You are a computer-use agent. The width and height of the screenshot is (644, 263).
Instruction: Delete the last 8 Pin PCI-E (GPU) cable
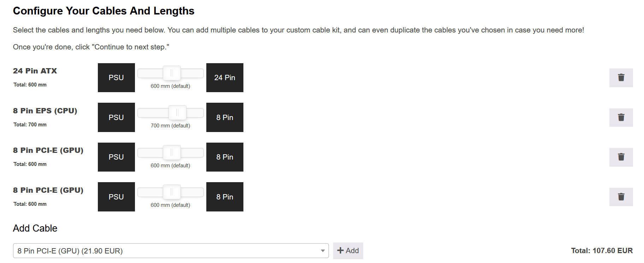click(621, 197)
